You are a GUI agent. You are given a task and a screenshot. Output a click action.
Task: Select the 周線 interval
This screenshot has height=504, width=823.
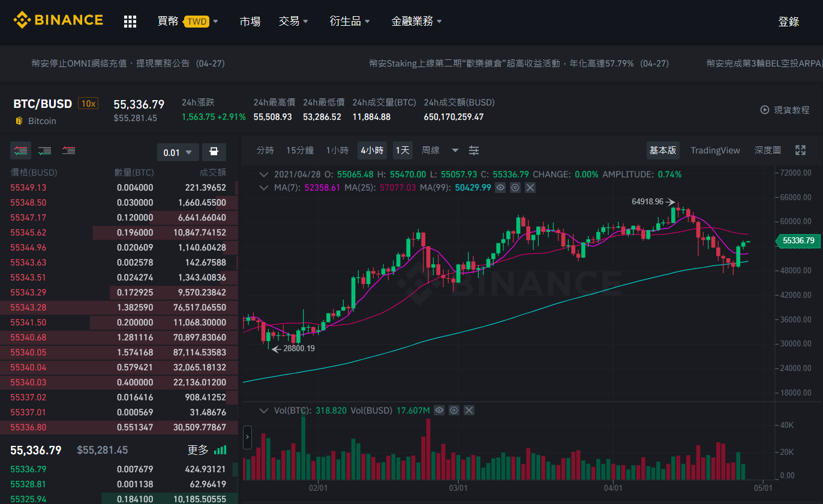[x=431, y=150]
